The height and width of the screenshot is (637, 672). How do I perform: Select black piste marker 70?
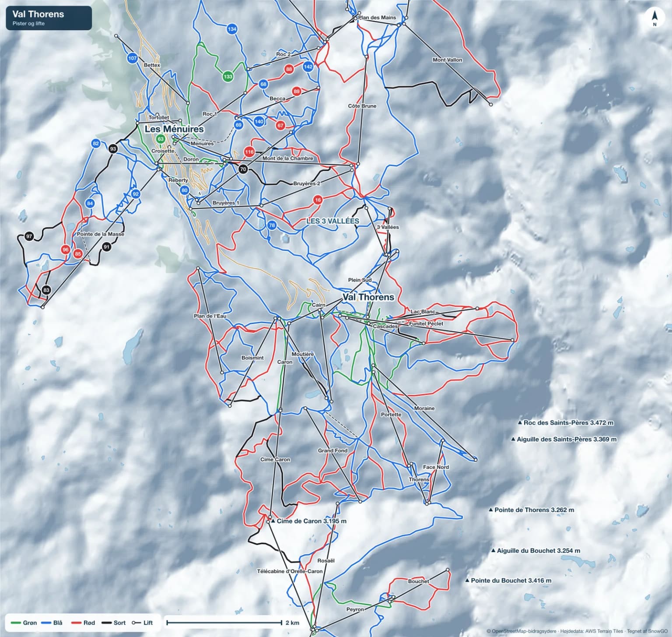tap(243, 169)
